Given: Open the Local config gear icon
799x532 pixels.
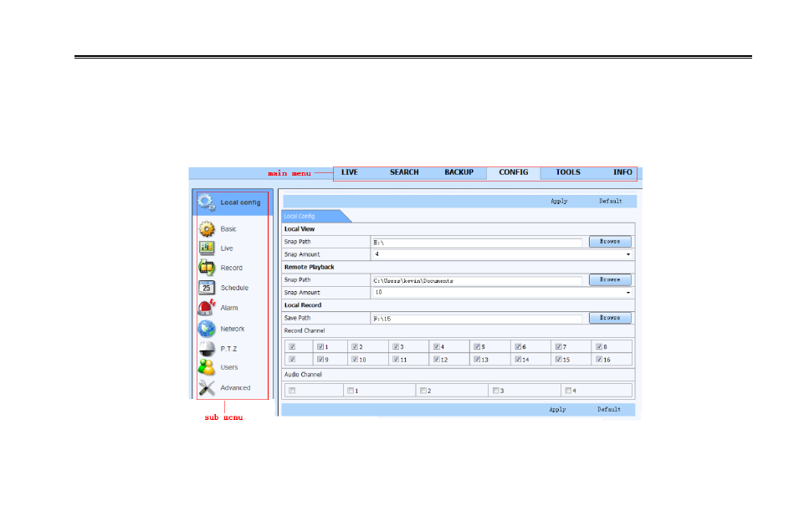Looking at the screenshot, I should pyautogui.click(x=207, y=202).
